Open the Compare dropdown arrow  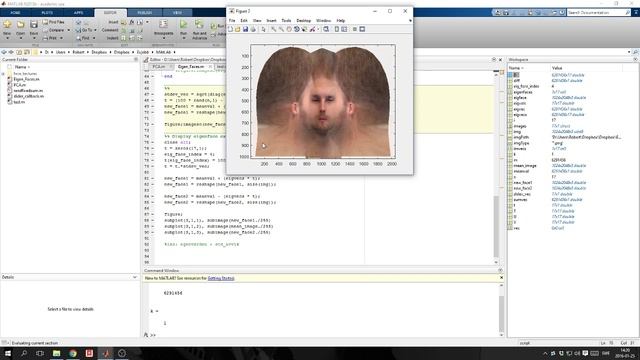click(68, 30)
